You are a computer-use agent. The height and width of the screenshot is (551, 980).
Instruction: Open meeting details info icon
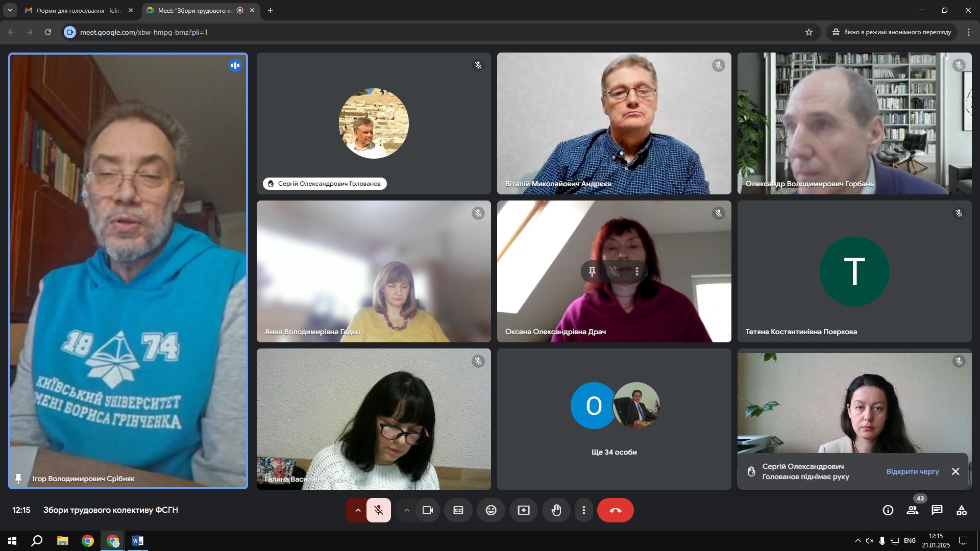[888, 510]
